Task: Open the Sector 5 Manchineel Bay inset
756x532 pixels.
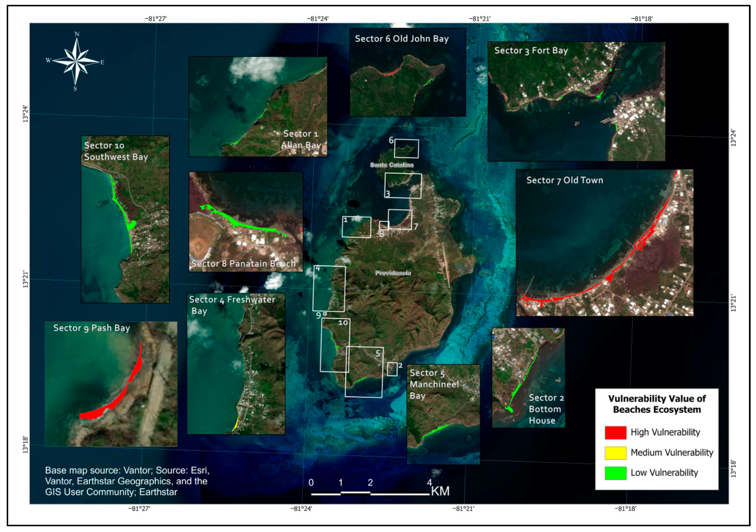Action: [x=443, y=414]
